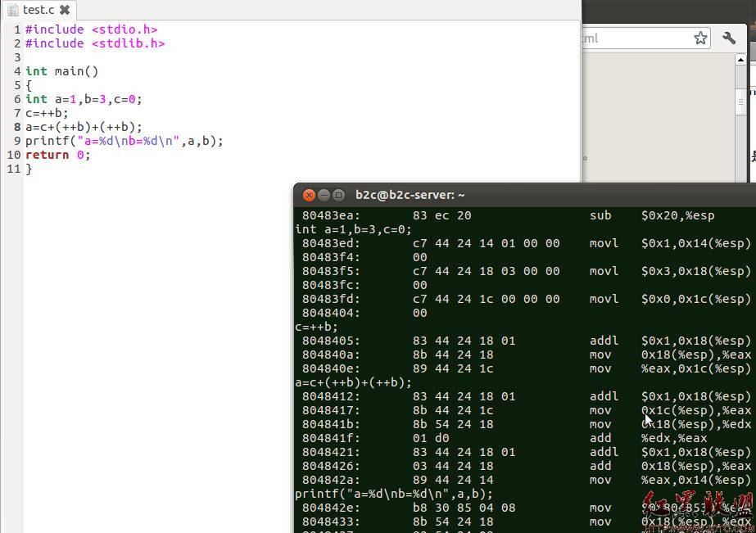This screenshot has width=756, height=533.
Task: Click the a=c+(++b)+(++b) line in terminal
Action: [x=353, y=382]
